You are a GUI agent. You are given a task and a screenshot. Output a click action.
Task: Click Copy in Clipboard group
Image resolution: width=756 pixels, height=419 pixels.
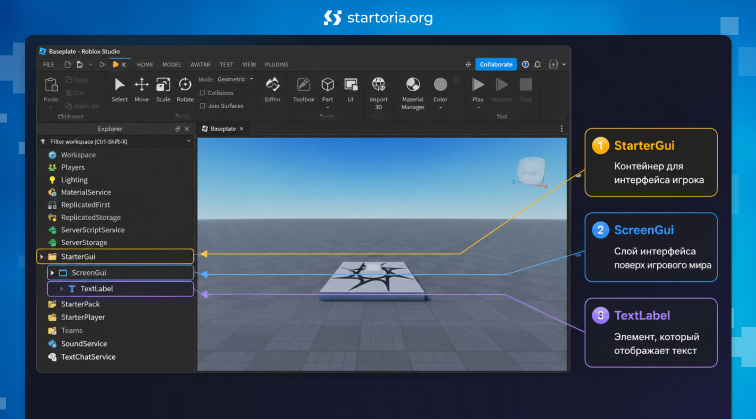coord(77,80)
